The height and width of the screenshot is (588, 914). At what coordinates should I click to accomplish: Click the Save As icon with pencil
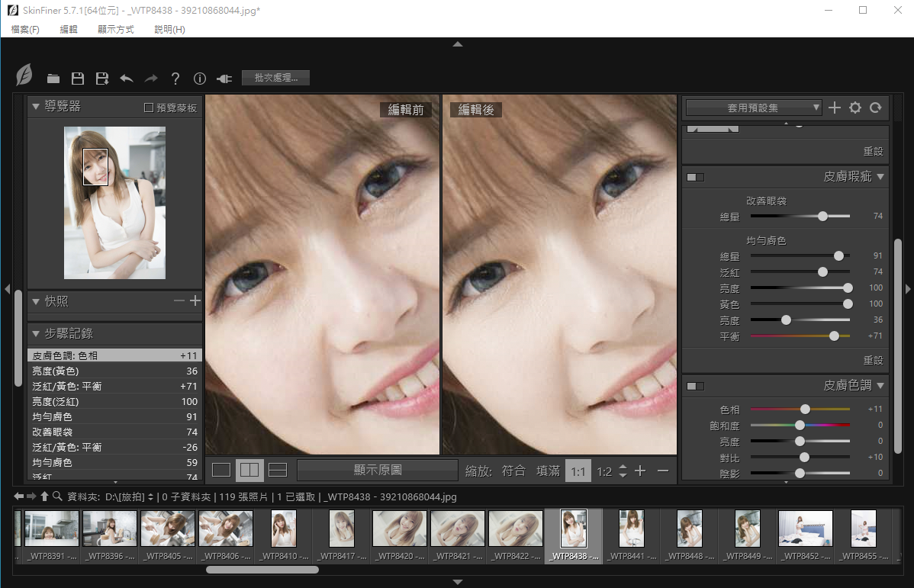coord(102,79)
